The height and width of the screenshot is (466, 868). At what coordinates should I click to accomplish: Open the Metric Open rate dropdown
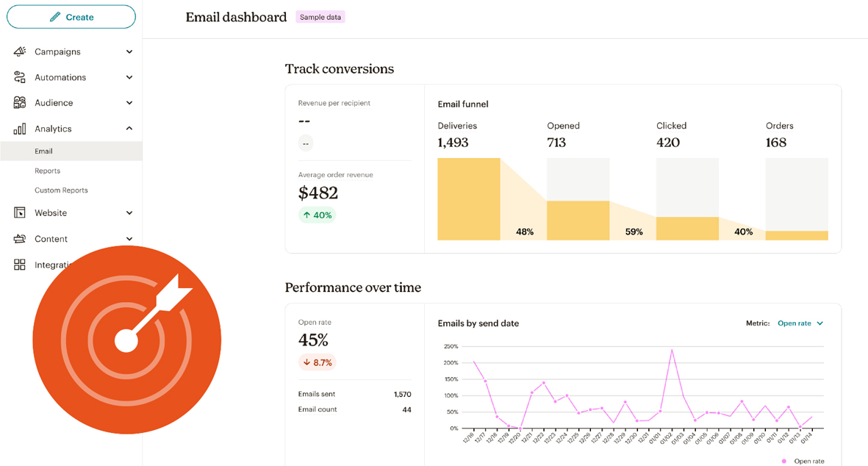[x=800, y=323]
